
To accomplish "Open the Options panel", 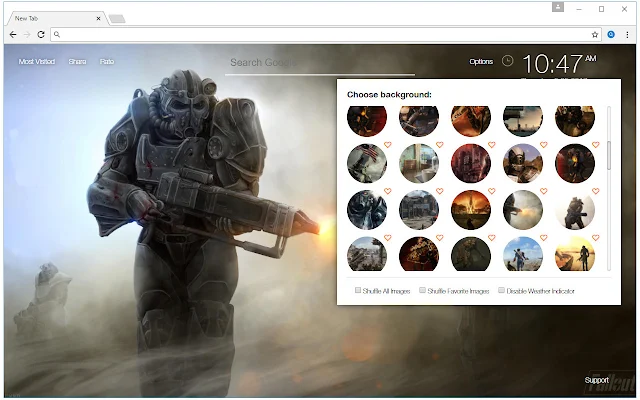I will [x=481, y=62].
